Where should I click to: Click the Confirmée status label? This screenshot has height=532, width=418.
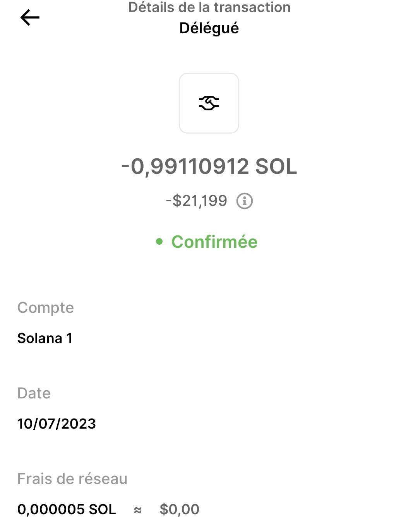[214, 242]
